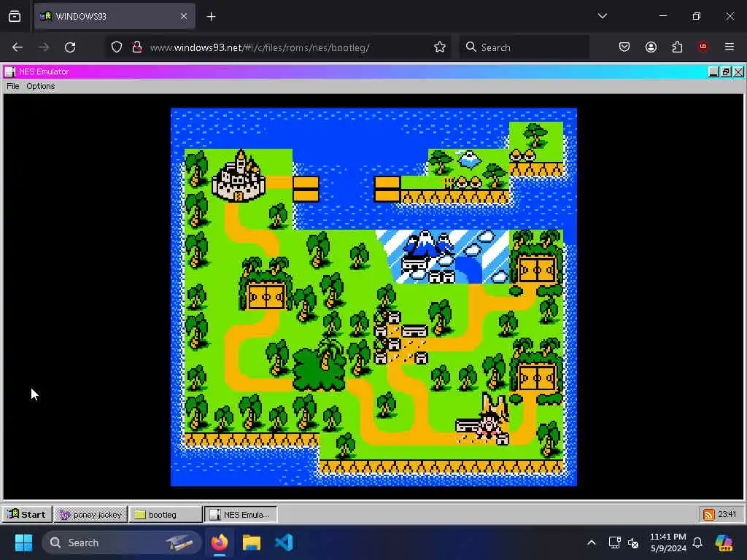Open the File menu in NES Emulator
Screen dimensions: 747x560
click(x=13, y=86)
